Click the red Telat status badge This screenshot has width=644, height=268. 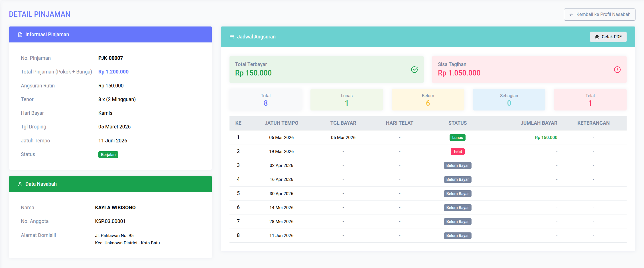(x=457, y=152)
